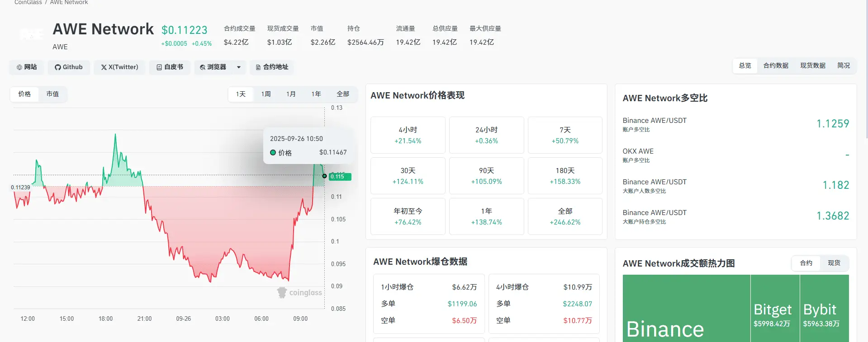This screenshot has width=868, height=342.
Task: Click the 年初至今 +76.42% performance card
Action: click(408, 216)
